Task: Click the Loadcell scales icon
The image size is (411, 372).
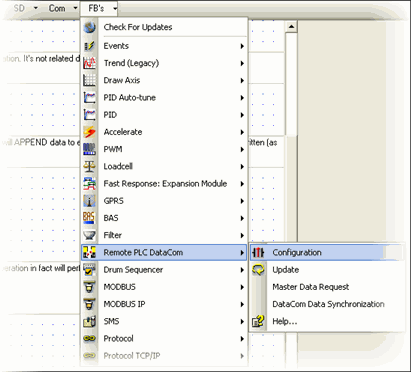Action: pyautogui.click(x=89, y=166)
